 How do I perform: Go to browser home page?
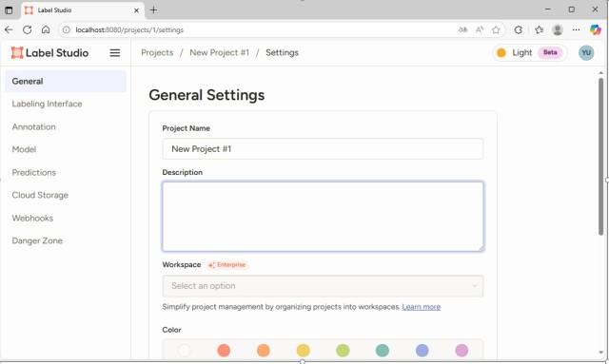click(x=46, y=29)
